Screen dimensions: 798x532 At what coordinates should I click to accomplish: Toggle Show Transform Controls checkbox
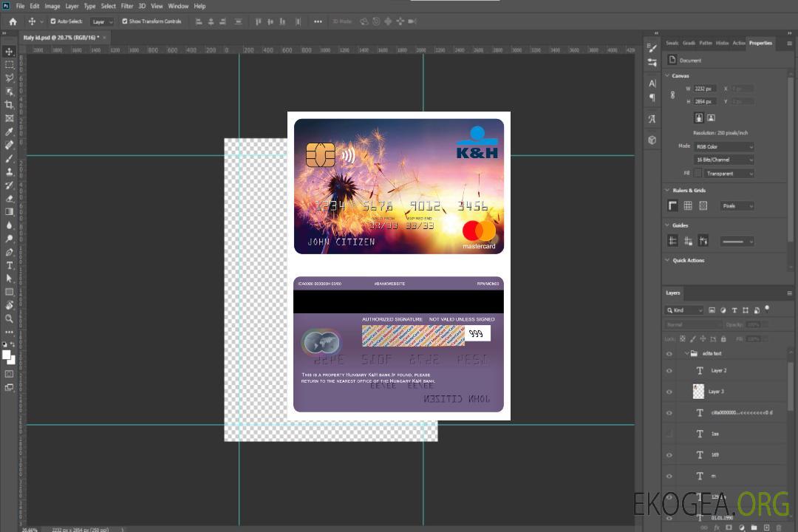click(x=125, y=21)
